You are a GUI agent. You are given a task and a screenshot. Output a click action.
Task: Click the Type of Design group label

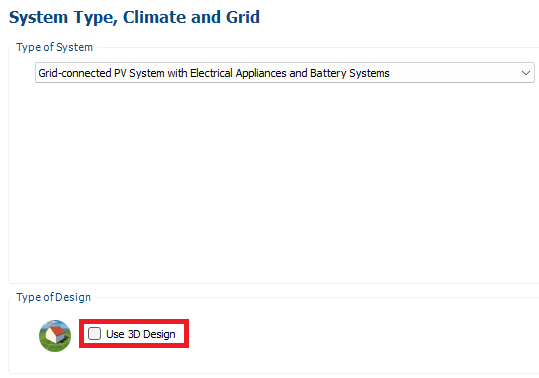(x=53, y=297)
